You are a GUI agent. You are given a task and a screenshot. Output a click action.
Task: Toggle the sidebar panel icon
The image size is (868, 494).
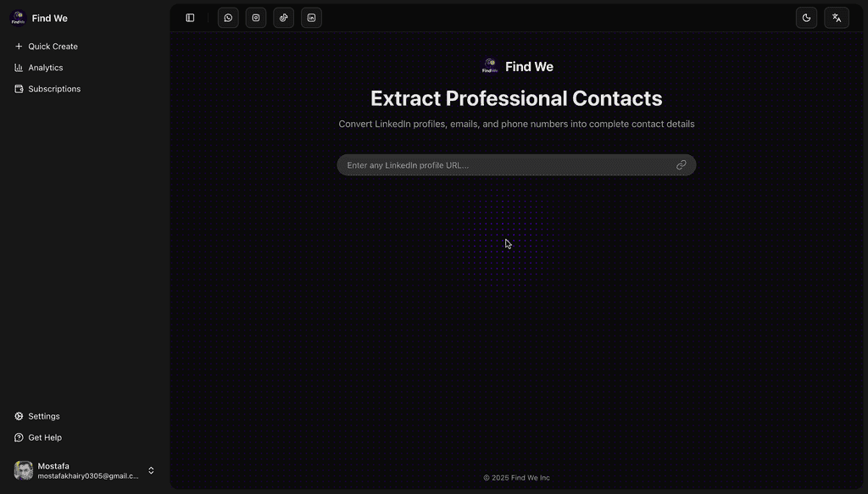[x=190, y=18]
